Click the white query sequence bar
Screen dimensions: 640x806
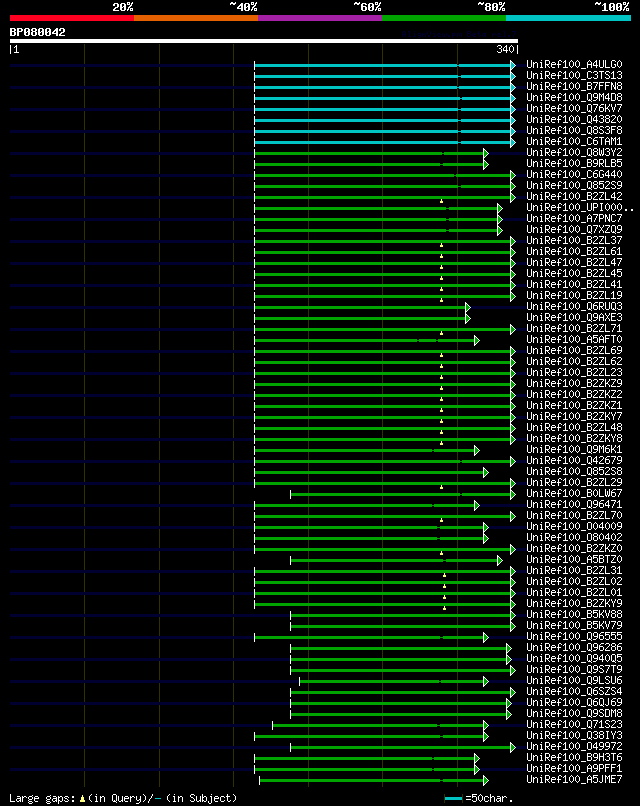(264, 41)
